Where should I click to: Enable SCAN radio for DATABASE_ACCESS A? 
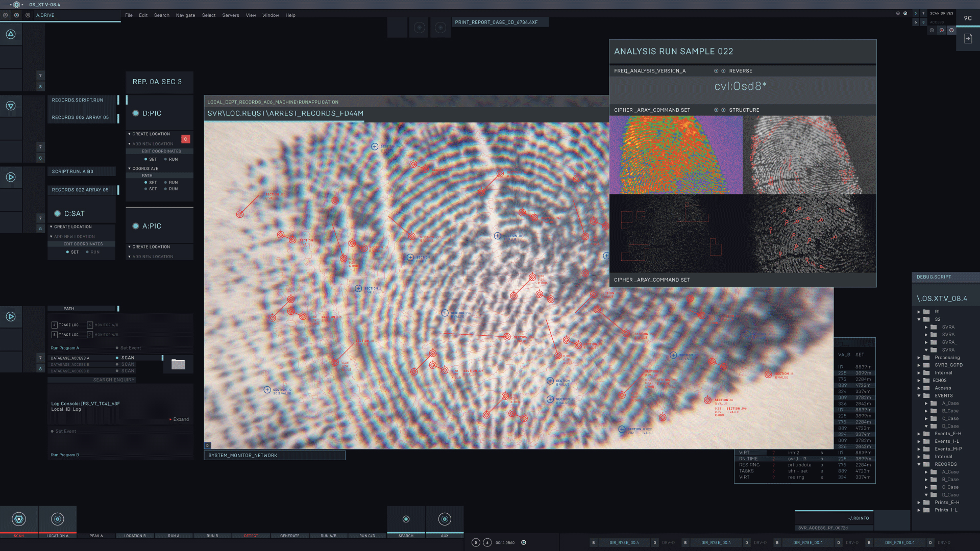pos(117,358)
